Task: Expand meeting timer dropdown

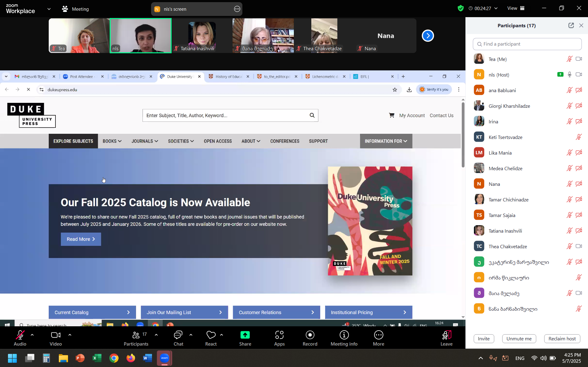Action: (x=496, y=8)
